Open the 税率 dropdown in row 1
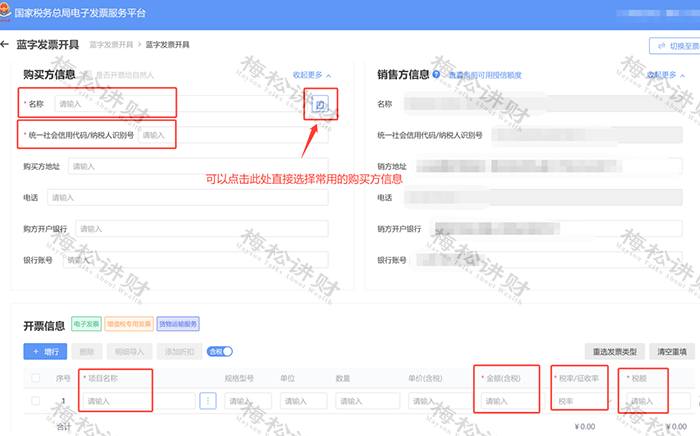The height and width of the screenshot is (436, 700). (582, 401)
